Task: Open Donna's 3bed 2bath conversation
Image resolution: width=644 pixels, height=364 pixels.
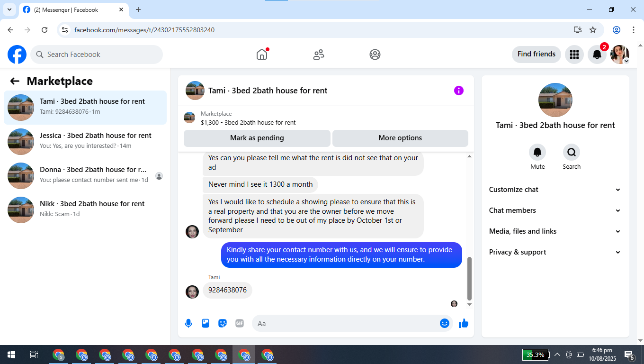Action: tap(85, 176)
